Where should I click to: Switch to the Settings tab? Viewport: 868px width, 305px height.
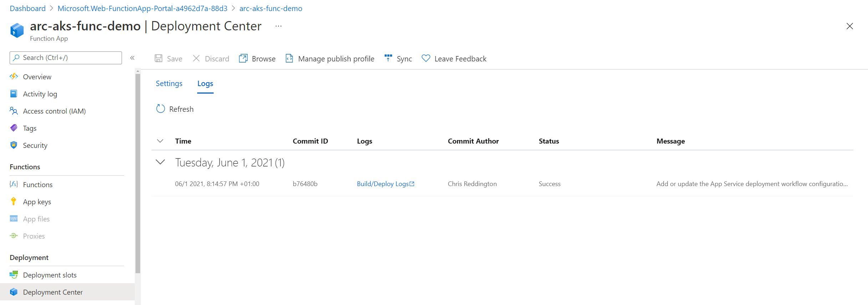click(x=169, y=83)
